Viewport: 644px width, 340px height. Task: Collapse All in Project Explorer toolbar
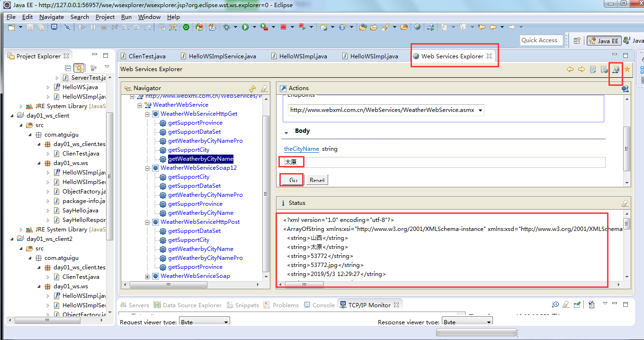pos(68,68)
